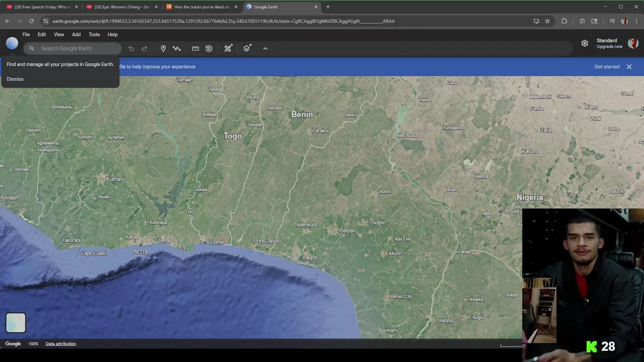The image size is (644, 362).
Task: Click the 100% zoom indicator
Action: coord(33,344)
